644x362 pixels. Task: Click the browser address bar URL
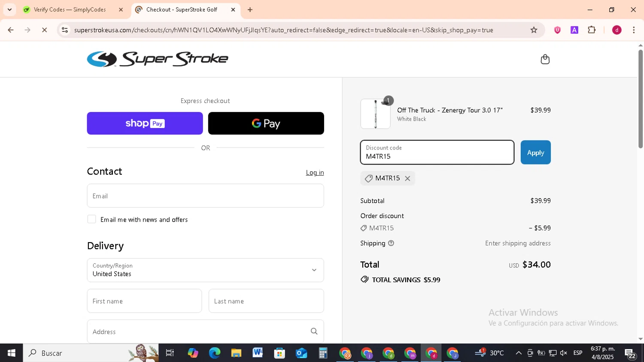(283, 30)
